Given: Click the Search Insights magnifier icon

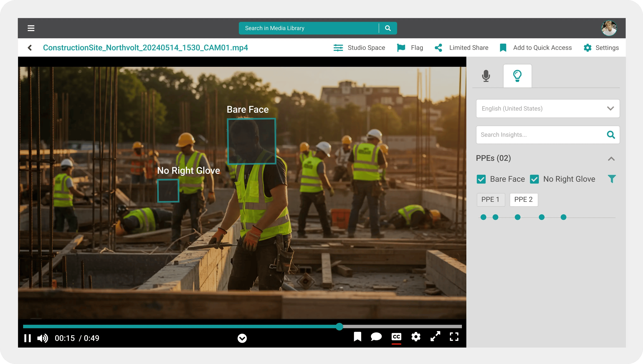Looking at the screenshot, I should pos(611,135).
